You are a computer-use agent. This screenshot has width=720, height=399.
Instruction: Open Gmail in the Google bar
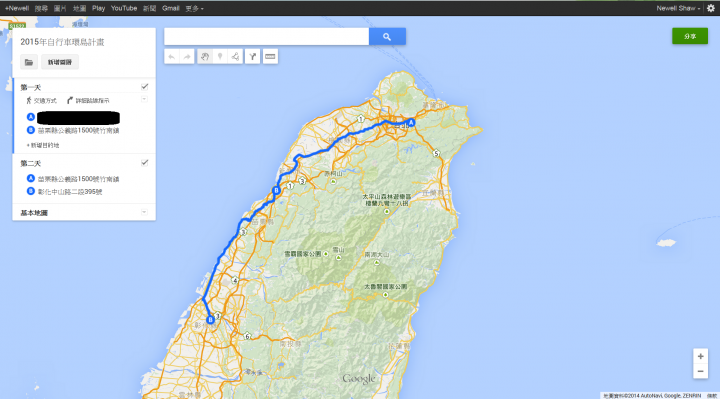(x=170, y=8)
